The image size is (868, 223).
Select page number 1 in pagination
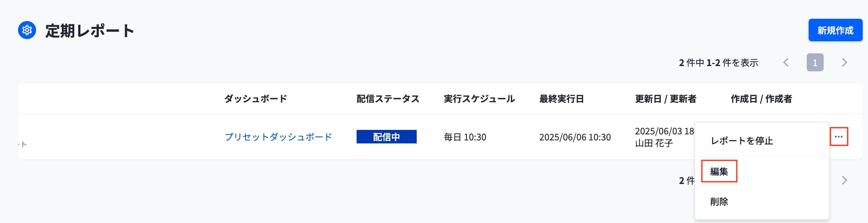[815, 62]
